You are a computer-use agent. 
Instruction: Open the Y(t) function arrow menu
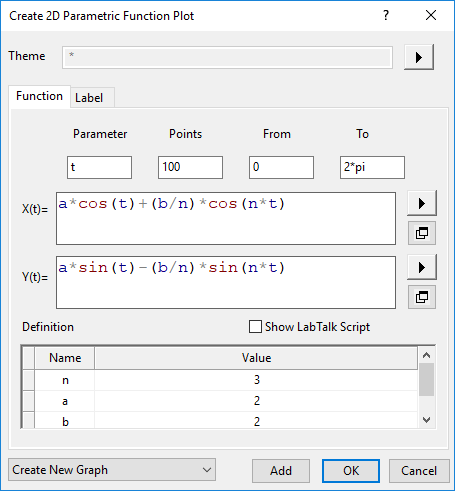click(x=422, y=267)
